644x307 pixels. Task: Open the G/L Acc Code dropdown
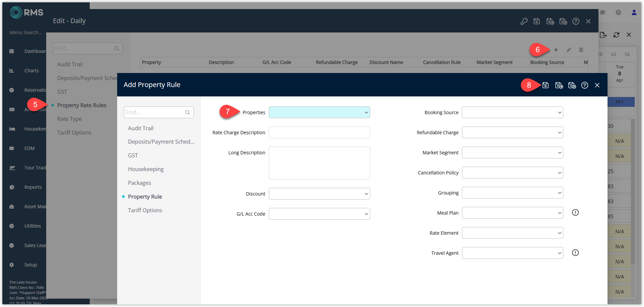(x=319, y=214)
